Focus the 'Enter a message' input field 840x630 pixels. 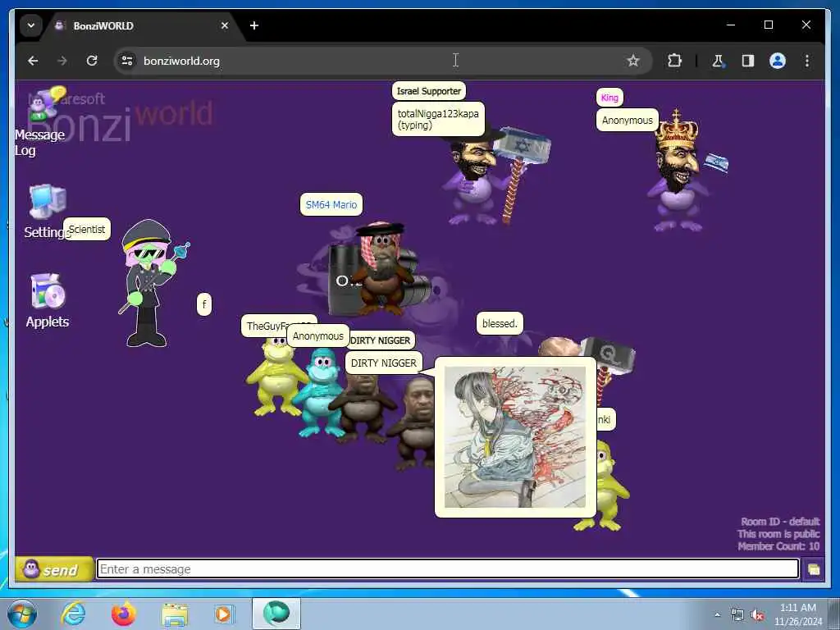coord(448,569)
